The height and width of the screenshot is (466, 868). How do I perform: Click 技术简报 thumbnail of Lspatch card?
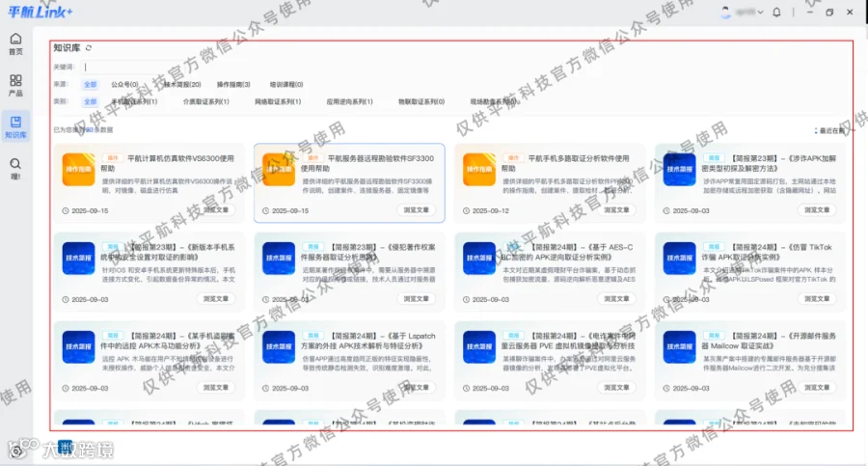pyautogui.click(x=279, y=347)
